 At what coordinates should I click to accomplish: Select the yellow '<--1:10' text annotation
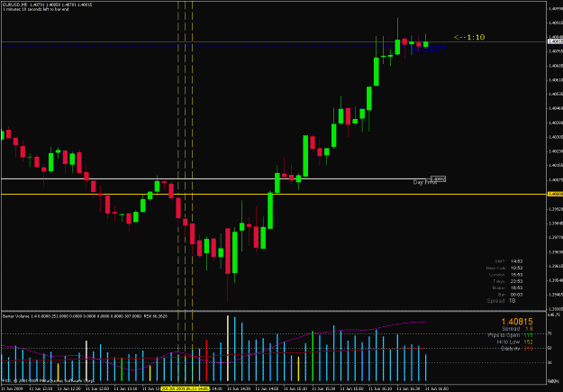tap(469, 37)
